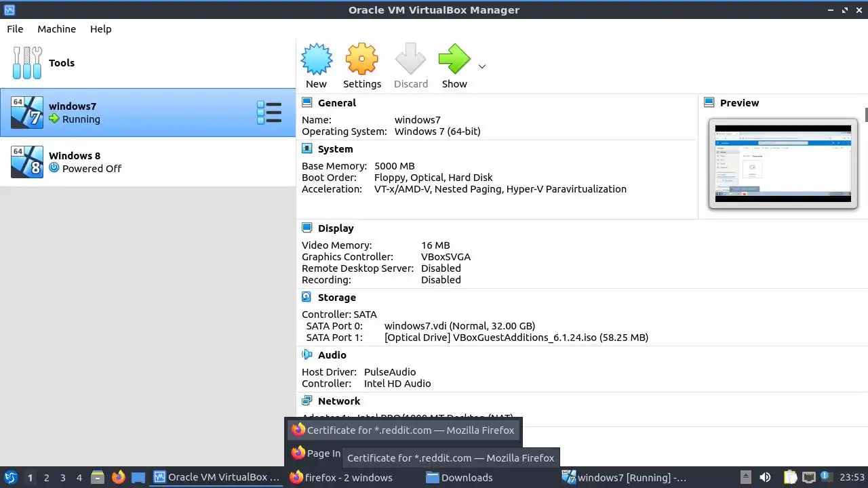Click the VBoxGuestAdditions_6.1.24.iso optical drive entry
Screen dimensions: 868x488
pyautogui.click(x=516, y=338)
